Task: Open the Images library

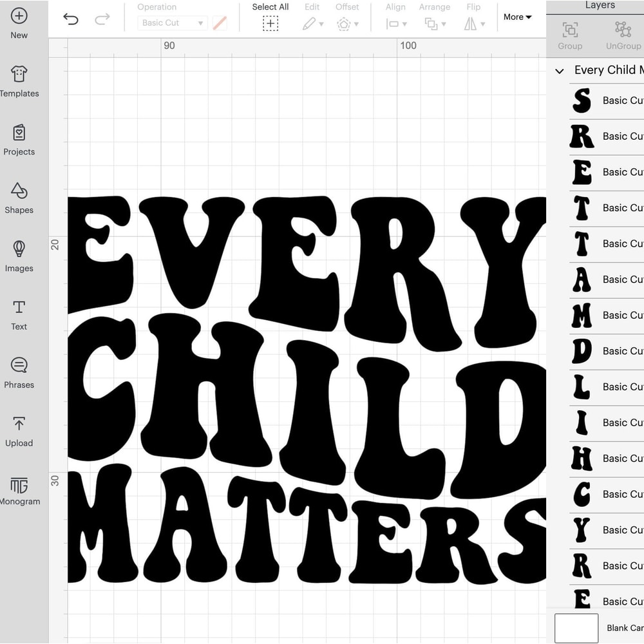Action: tap(18, 257)
